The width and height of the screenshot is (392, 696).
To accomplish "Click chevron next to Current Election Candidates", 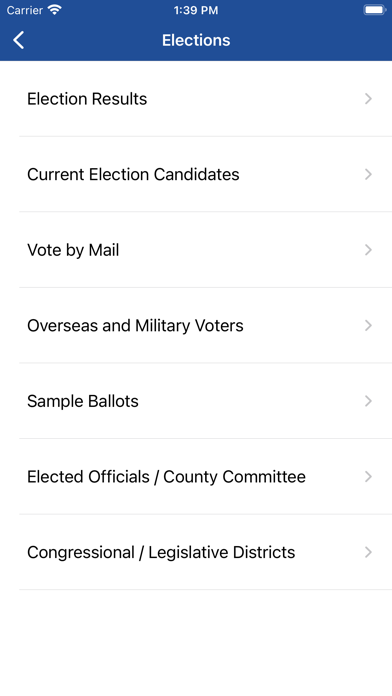I will [x=368, y=174].
